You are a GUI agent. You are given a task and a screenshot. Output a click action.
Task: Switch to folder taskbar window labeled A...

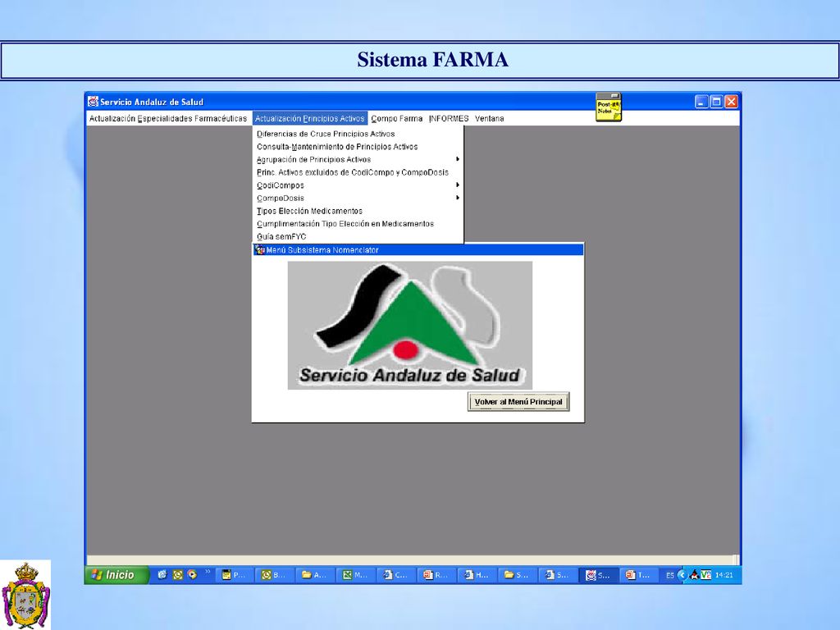pos(314,575)
